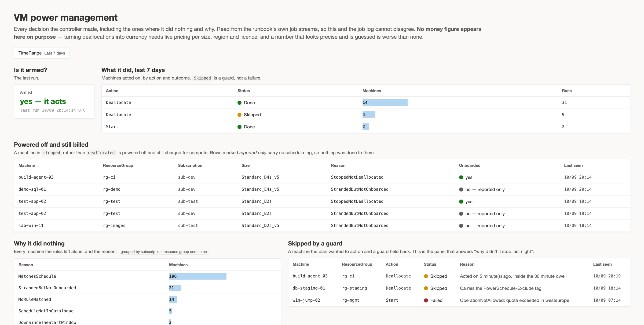This screenshot has height=325, width=644.
Task: Click the amber Skipped dot for Deallocate
Action: pos(240,115)
